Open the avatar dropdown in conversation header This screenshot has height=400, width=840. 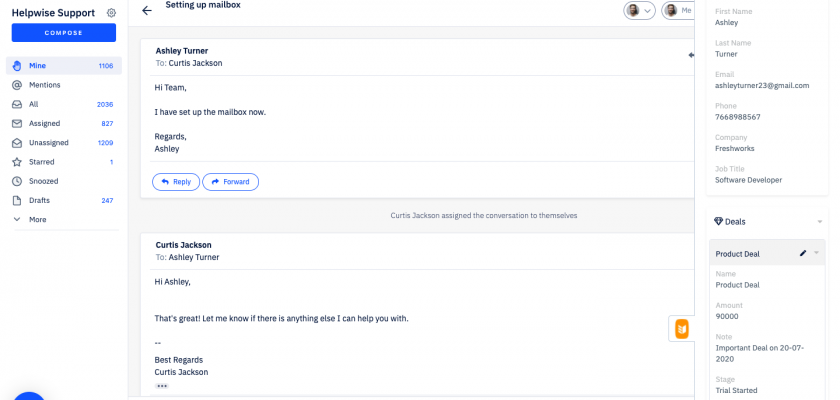[639, 10]
